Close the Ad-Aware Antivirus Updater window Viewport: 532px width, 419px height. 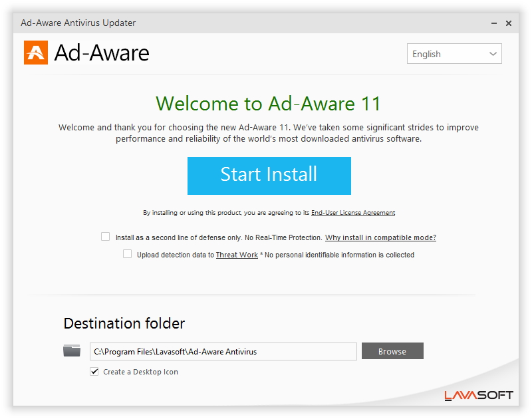point(509,23)
